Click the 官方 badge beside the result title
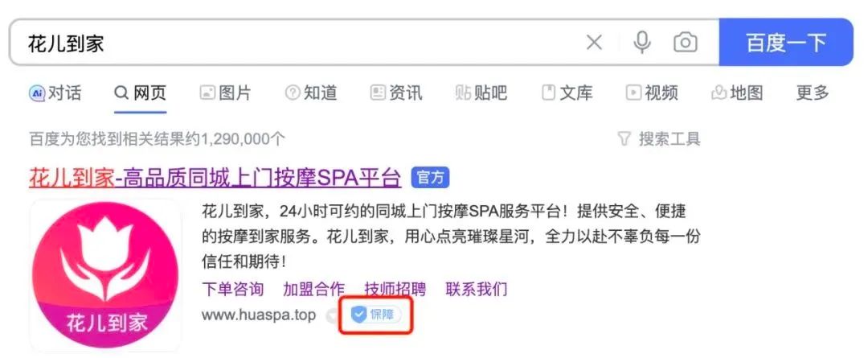This screenshot has width=868, height=358. [430, 178]
